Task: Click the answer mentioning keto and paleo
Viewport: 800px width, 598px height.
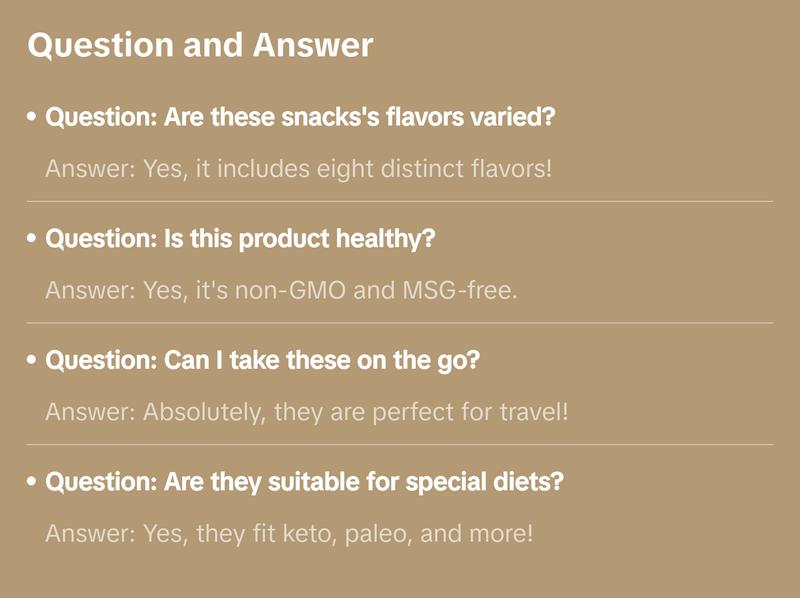Action: click(x=289, y=533)
